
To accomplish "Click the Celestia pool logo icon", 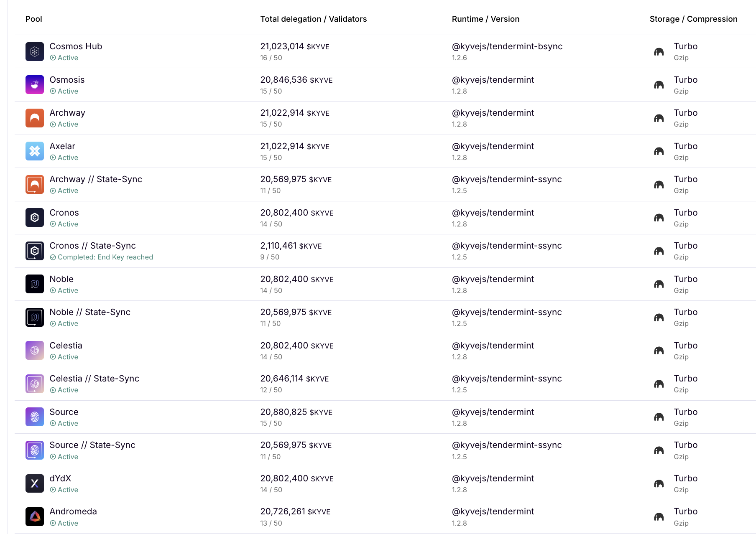I will pos(35,351).
